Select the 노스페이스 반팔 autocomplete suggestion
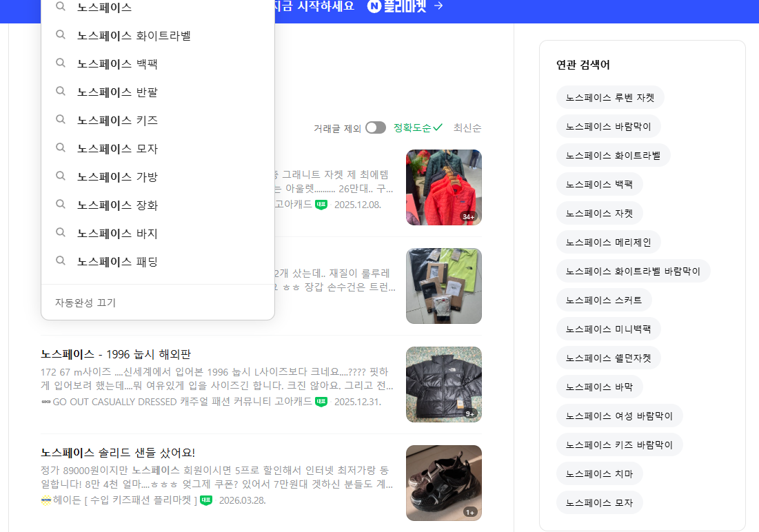Image resolution: width=759 pixels, height=532 pixels. pyautogui.click(x=158, y=92)
